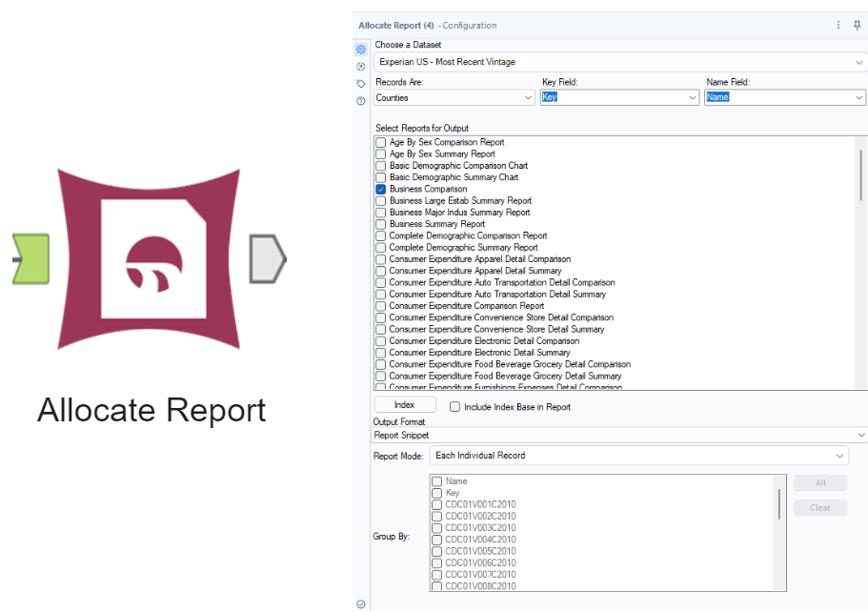The height and width of the screenshot is (612, 868).
Task: Check CDC01V002C2010 in Group By list
Action: [436, 516]
